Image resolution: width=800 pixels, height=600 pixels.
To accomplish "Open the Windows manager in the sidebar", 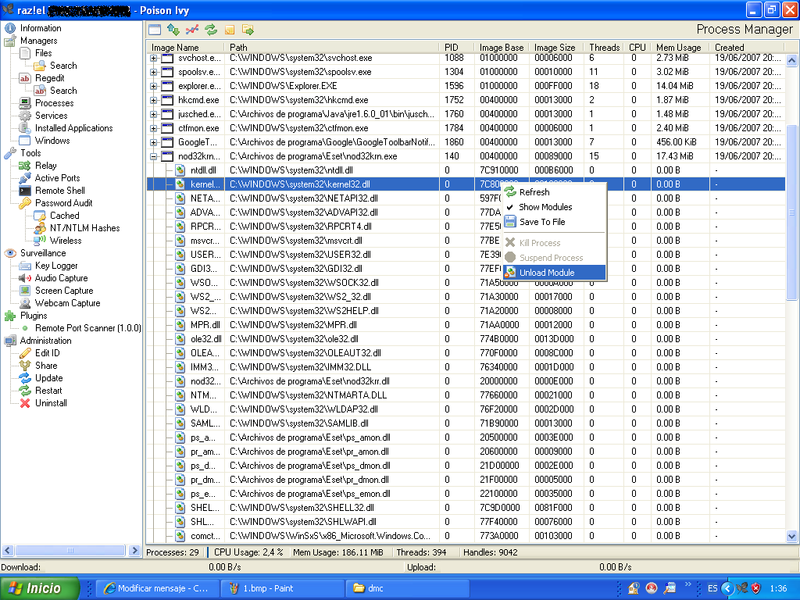I will point(52,141).
